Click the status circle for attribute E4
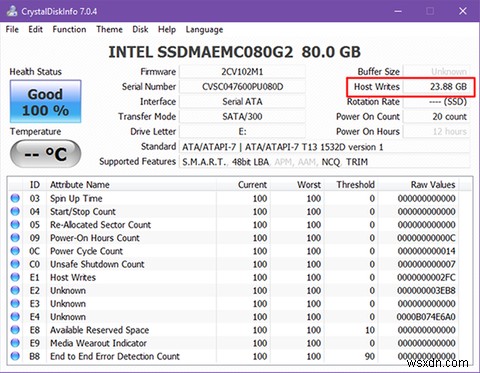Image resolution: width=480 pixels, height=373 pixels. [15, 317]
